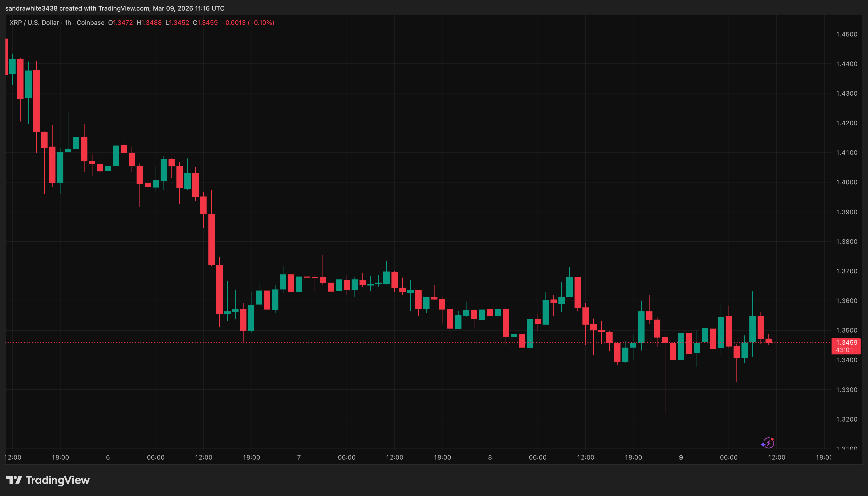The width and height of the screenshot is (868, 496).
Task: Click the 43:01 candle countdown timer
Action: tap(844, 350)
